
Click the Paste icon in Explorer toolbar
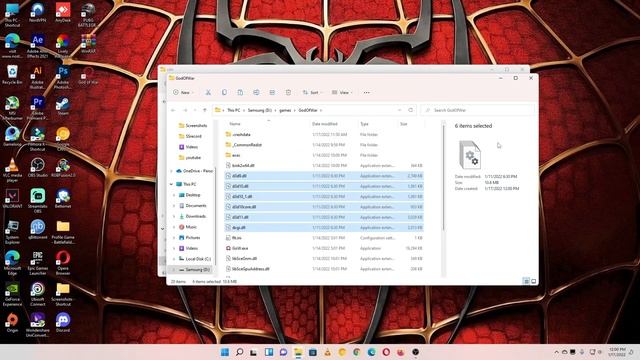[x=240, y=93]
